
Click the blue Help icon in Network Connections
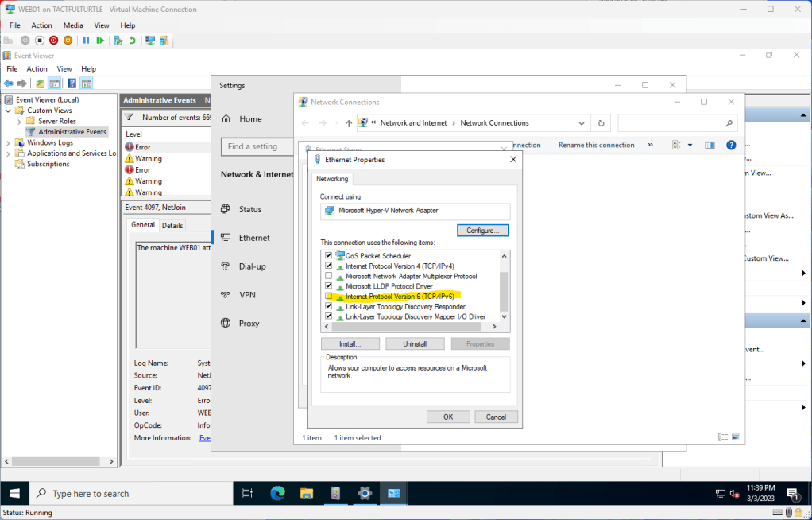[731, 145]
